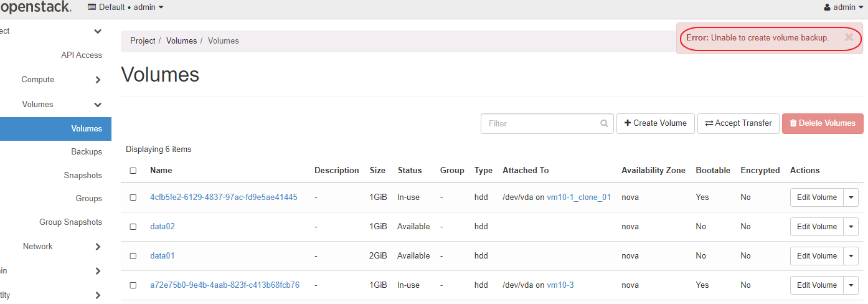
Task: Click the search magnifier icon in Filter
Action: coord(604,123)
